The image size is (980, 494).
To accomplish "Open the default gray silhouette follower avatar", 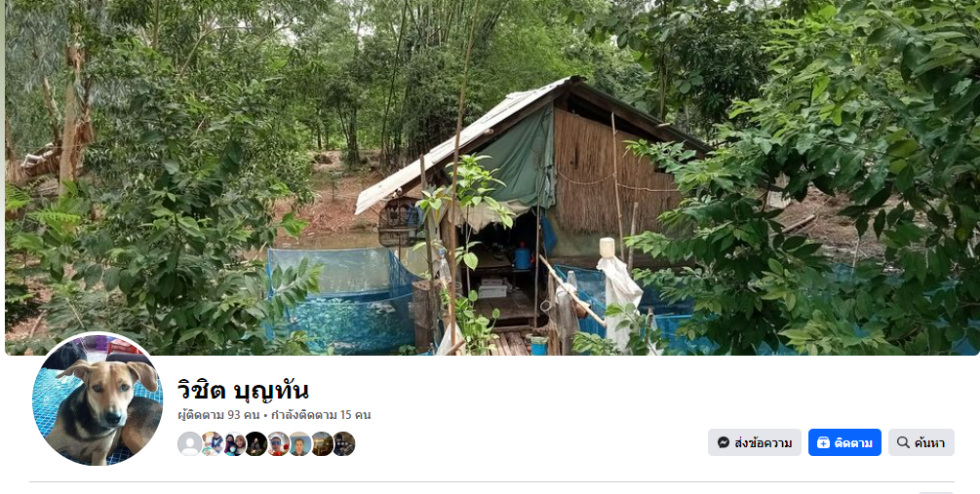I will click(x=189, y=444).
